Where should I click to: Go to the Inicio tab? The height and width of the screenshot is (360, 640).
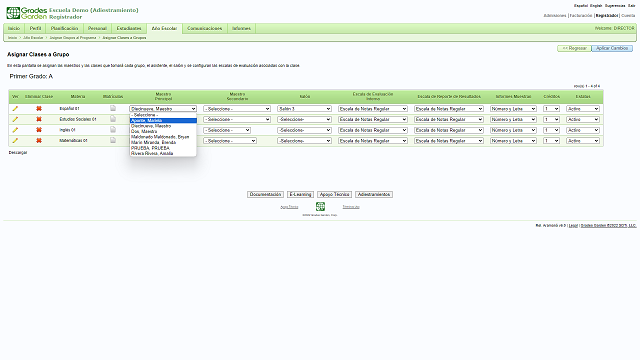coord(14,28)
